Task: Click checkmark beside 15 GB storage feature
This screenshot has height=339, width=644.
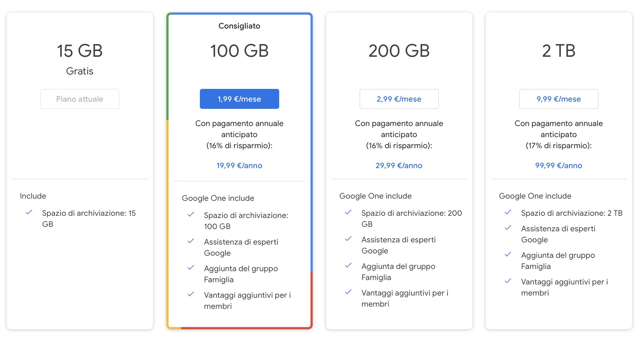Action: 29,212
